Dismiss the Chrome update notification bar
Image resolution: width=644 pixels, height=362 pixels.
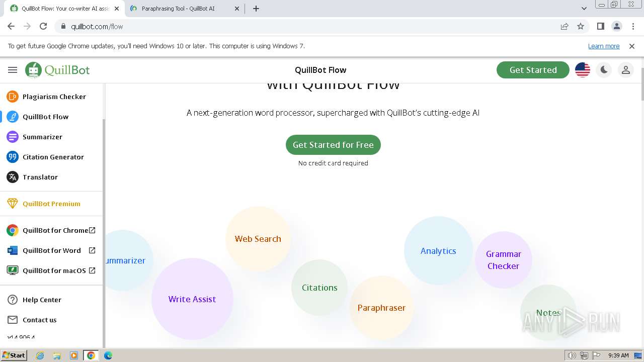tap(632, 46)
